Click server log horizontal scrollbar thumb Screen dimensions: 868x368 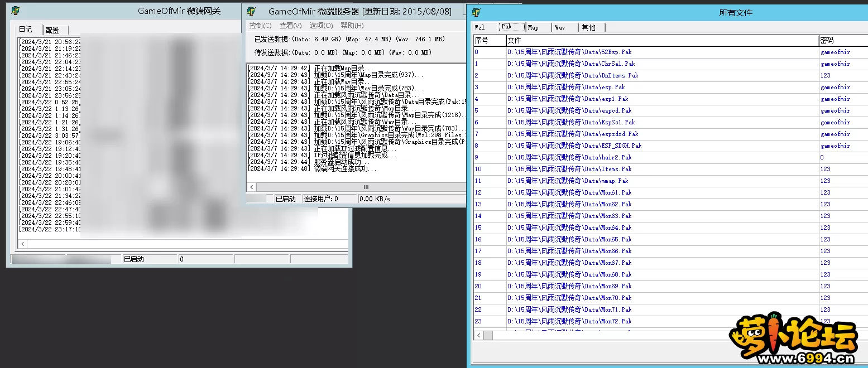[366, 187]
